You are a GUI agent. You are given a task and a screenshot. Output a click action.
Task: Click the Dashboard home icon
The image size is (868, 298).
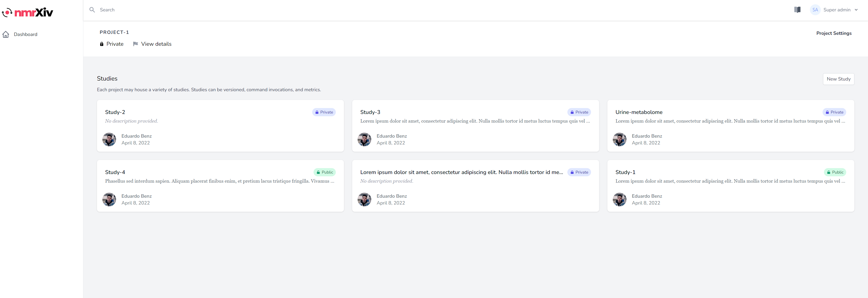pos(6,34)
